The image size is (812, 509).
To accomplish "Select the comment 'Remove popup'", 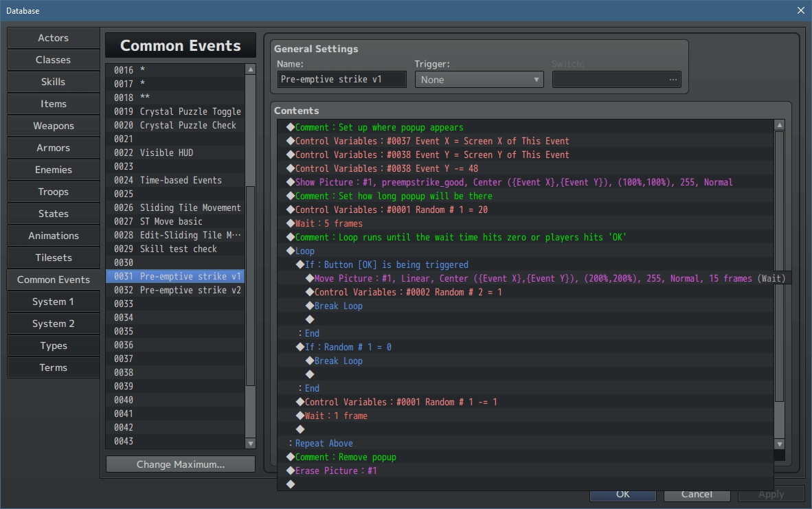I will 525,457.
